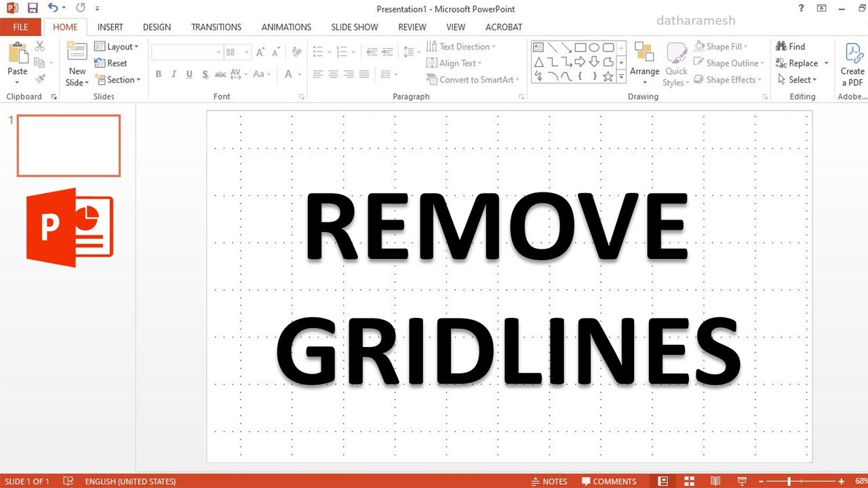This screenshot has width=868, height=488.
Task: Toggle Align Right paragraph alignment
Action: [349, 75]
